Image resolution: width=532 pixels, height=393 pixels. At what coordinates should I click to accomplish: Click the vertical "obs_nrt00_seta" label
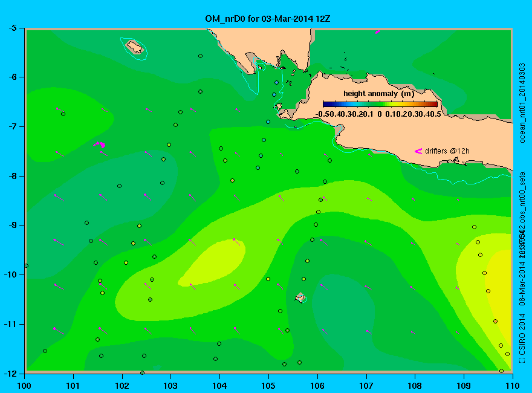[522, 196]
